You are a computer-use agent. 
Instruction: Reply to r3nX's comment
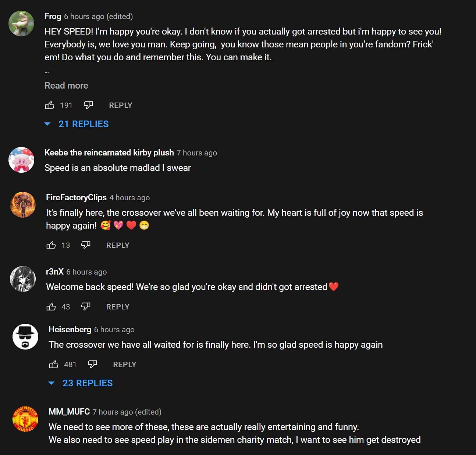click(x=118, y=307)
